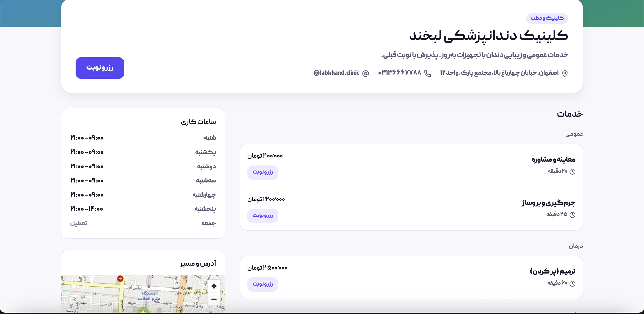Viewport: 644px width, 314px height.
Task: Click the location pin icon beside the address
Action: 565,73
